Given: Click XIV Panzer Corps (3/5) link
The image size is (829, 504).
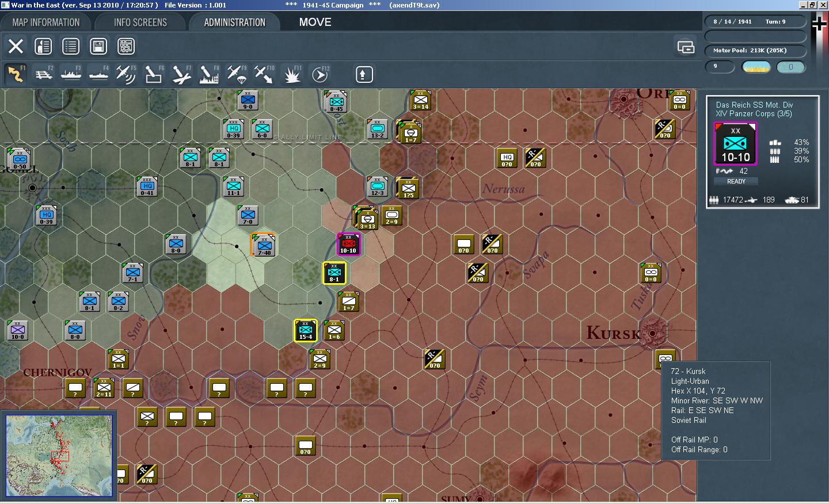Looking at the screenshot, I should (x=754, y=114).
